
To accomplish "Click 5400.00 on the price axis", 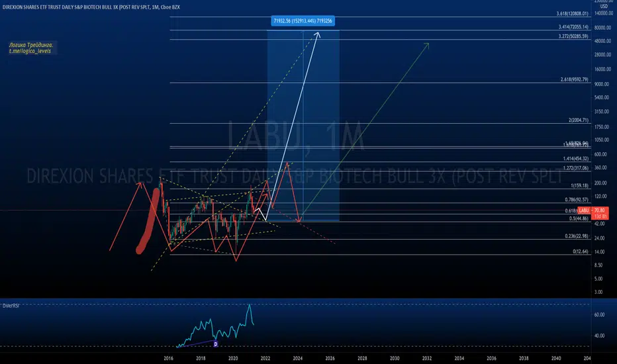I will pyautogui.click(x=602, y=97).
